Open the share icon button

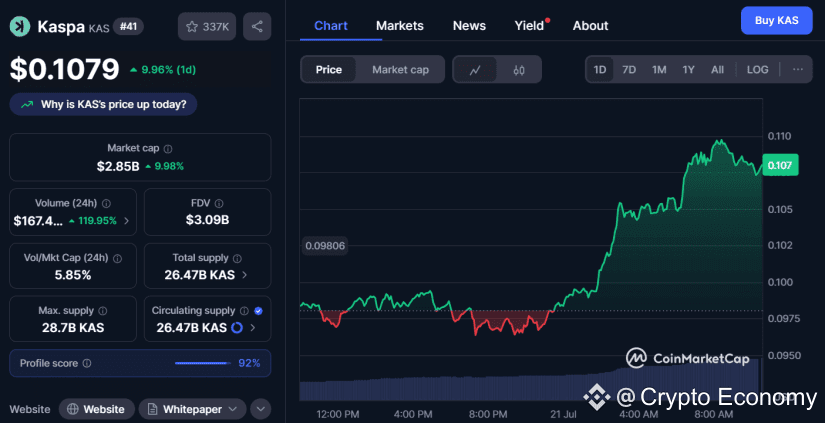point(257,26)
